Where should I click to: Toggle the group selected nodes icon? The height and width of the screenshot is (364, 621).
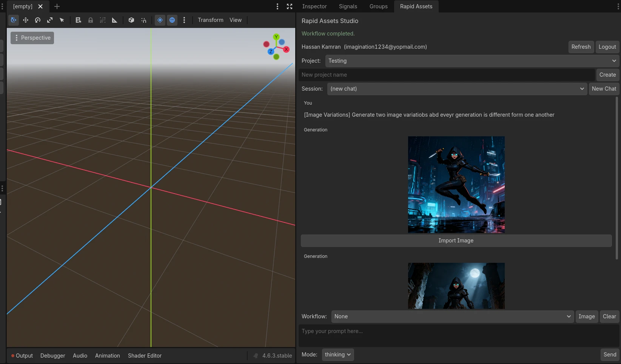(x=102, y=20)
